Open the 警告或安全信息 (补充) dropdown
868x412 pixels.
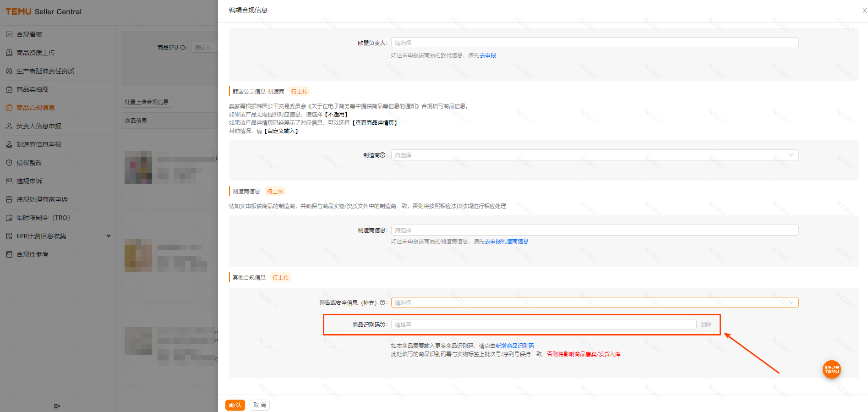595,302
